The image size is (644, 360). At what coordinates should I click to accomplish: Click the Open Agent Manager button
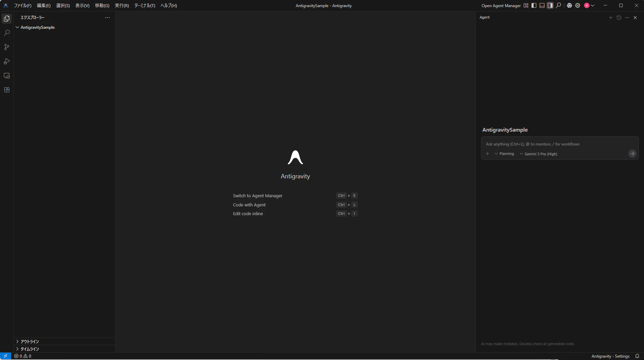pos(501,5)
